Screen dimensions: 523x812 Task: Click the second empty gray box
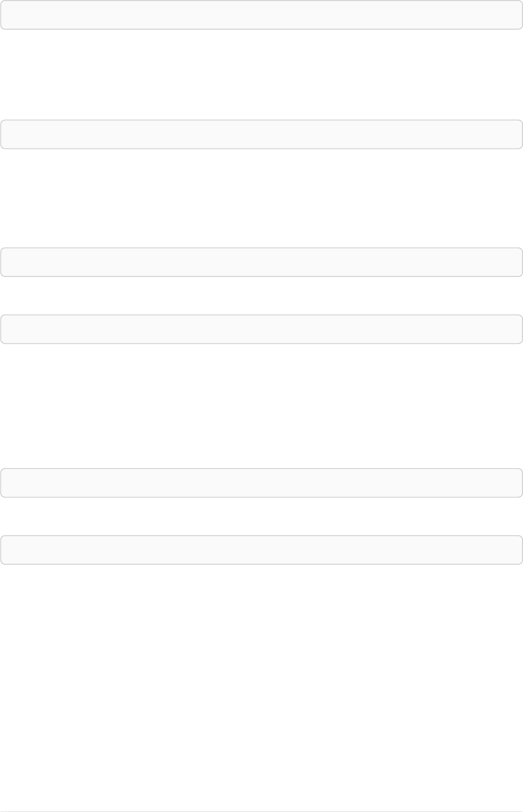(261, 134)
